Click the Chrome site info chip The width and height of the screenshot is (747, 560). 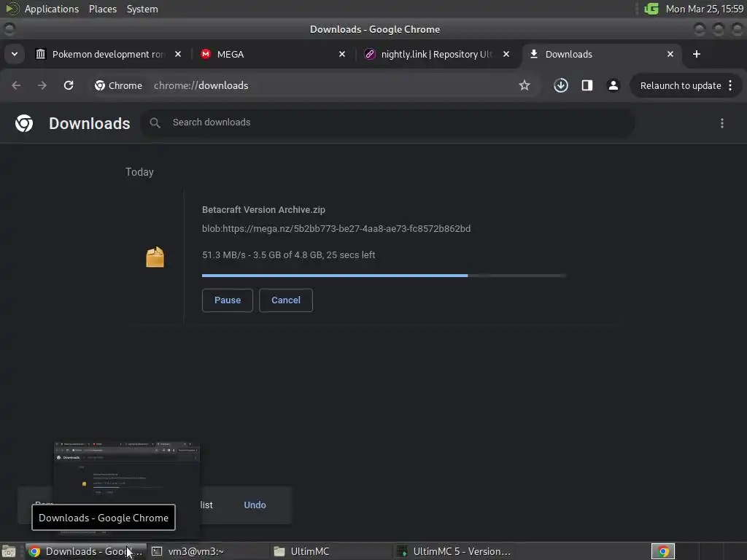point(119,86)
